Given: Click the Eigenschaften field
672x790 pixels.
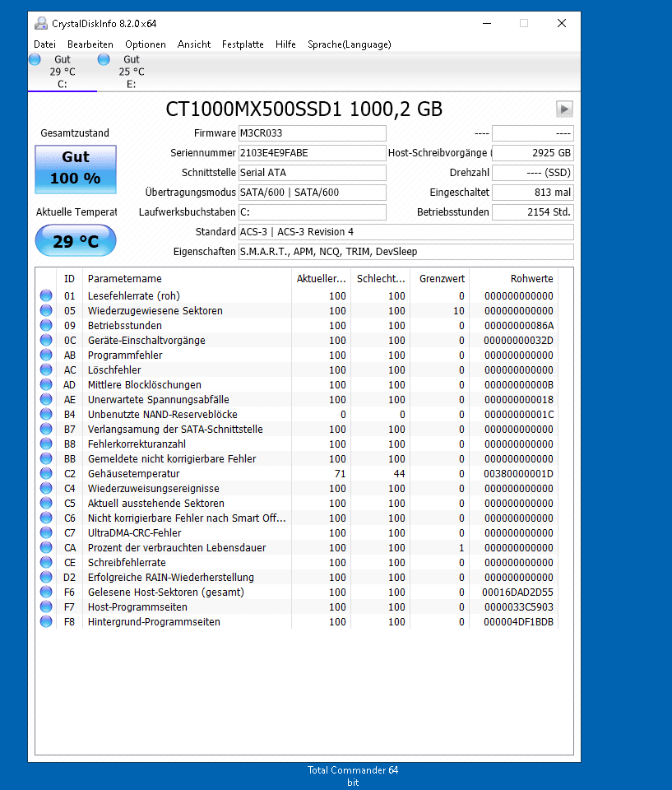Looking at the screenshot, I should tap(406, 252).
